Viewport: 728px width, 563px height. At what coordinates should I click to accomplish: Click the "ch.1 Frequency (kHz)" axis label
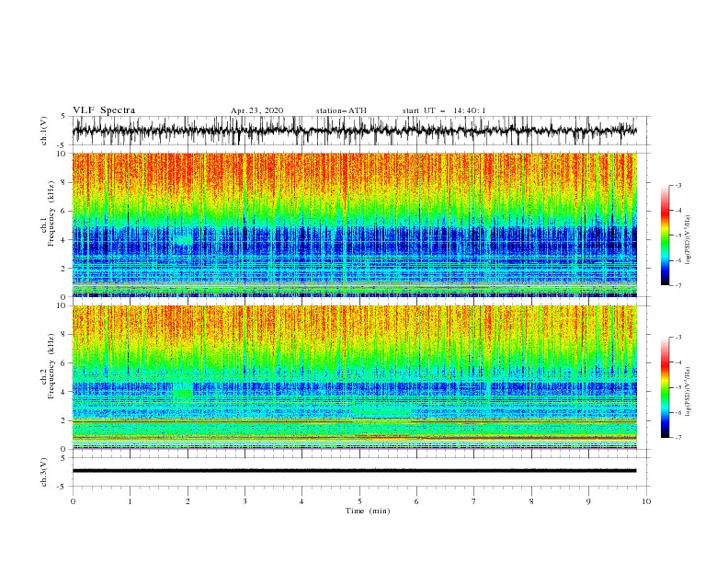tap(49, 214)
